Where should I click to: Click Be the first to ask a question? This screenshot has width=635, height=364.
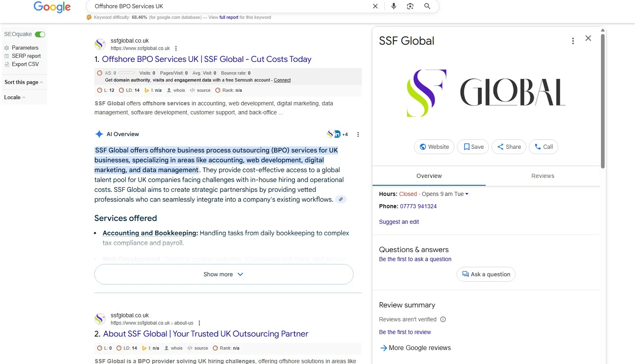coord(415,259)
